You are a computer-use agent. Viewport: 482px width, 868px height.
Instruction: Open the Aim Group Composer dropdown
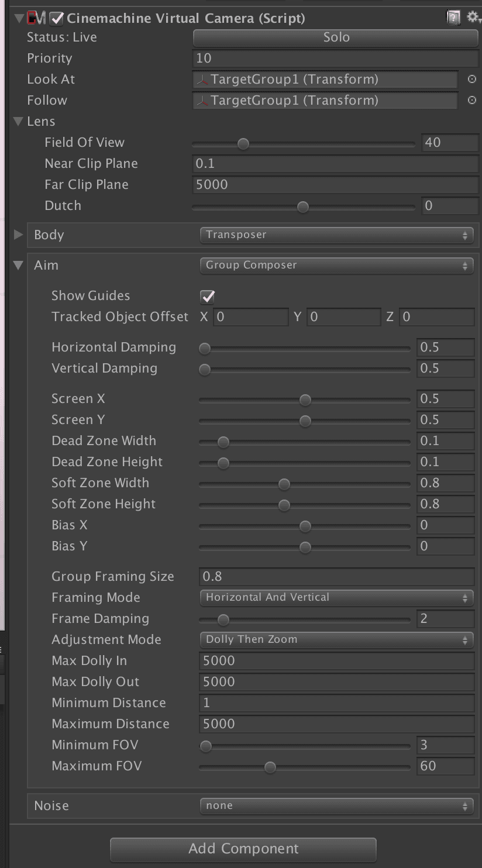pyautogui.click(x=336, y=266)
